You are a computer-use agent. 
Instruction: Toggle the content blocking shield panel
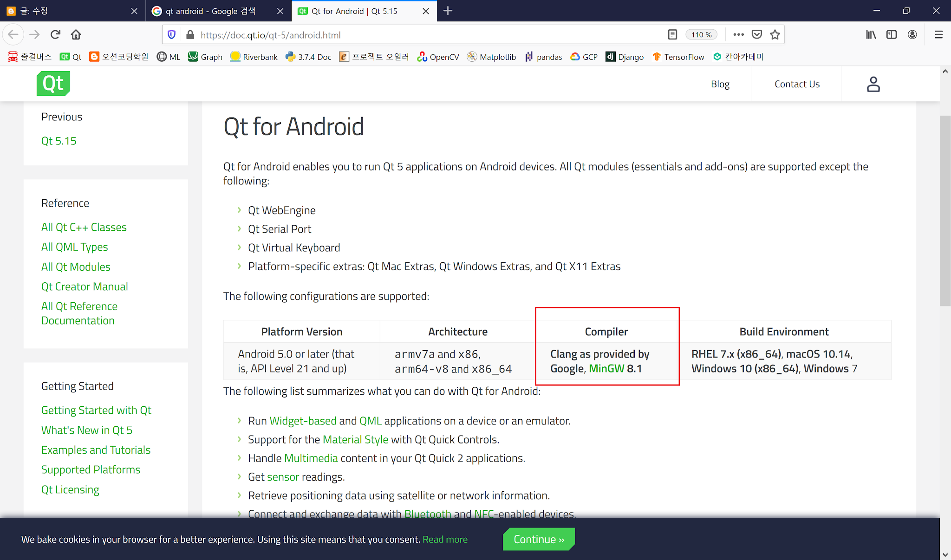(171, 34)
